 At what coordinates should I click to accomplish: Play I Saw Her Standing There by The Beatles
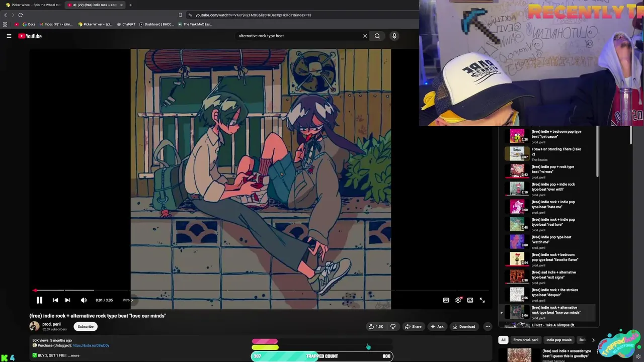pos(547,154)
